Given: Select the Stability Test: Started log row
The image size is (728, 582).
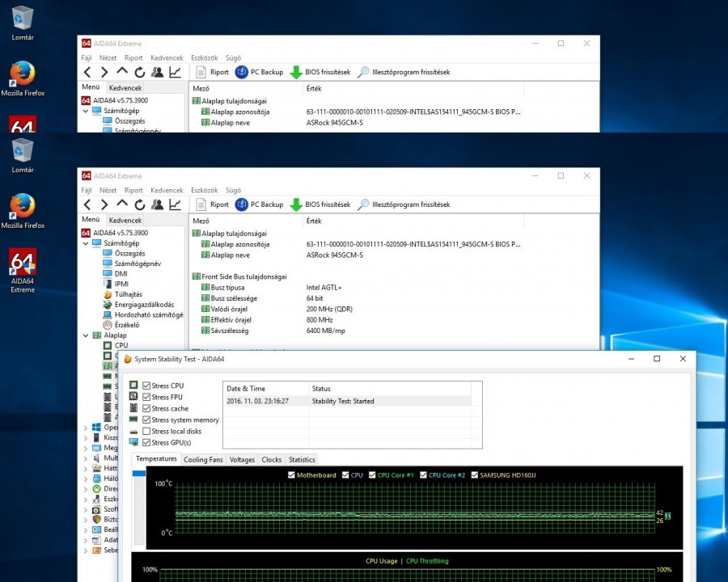Looking at the screenshot, I should [x=347, y=401].
